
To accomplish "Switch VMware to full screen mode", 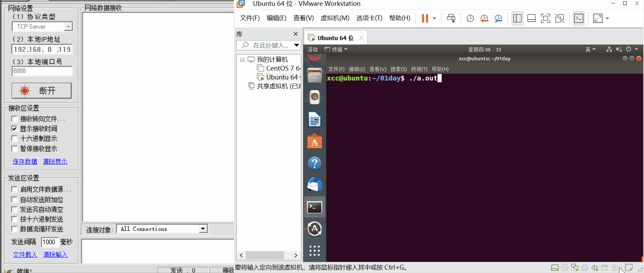I will [545, 18].
